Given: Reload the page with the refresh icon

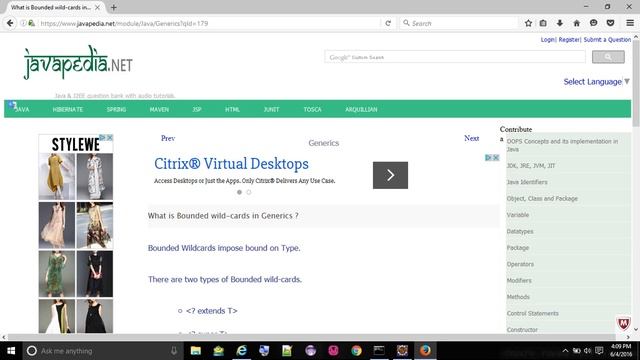Looking at the screenshot, I should (388, 23).
